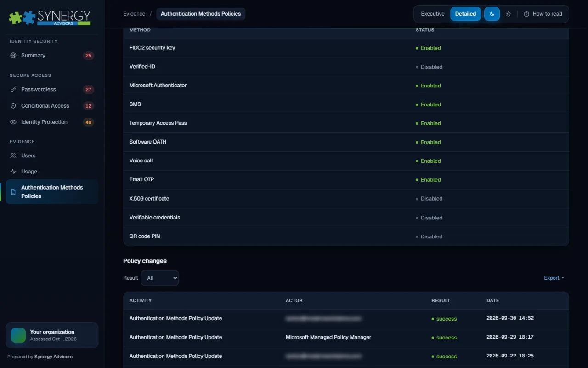Navigate to Identity Protection
Screen dimensions: 588x368
coord(52,122)
